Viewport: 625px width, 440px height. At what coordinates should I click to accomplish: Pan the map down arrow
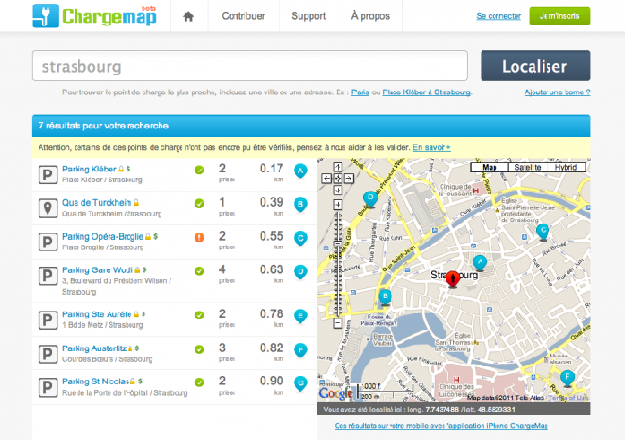(338, 190)
